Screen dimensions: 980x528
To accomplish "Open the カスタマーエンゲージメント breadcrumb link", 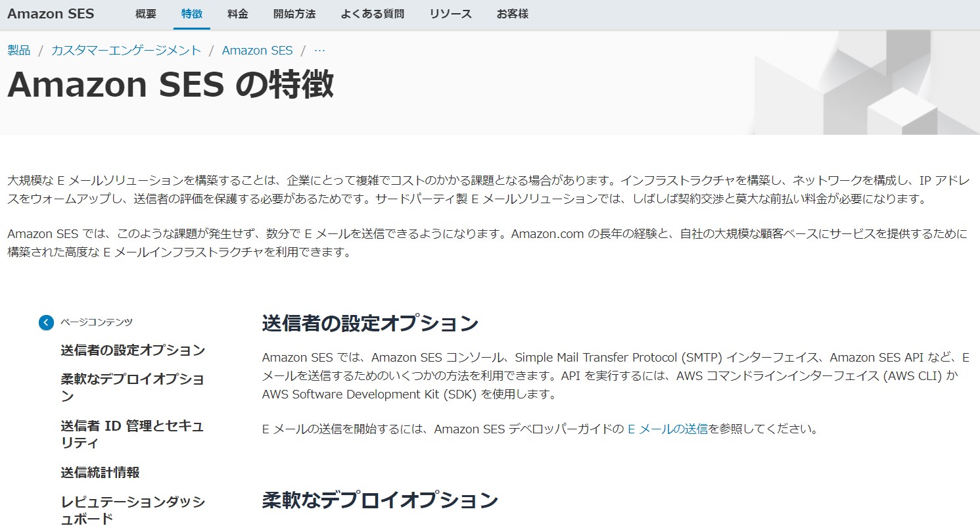I will (126, 50).
